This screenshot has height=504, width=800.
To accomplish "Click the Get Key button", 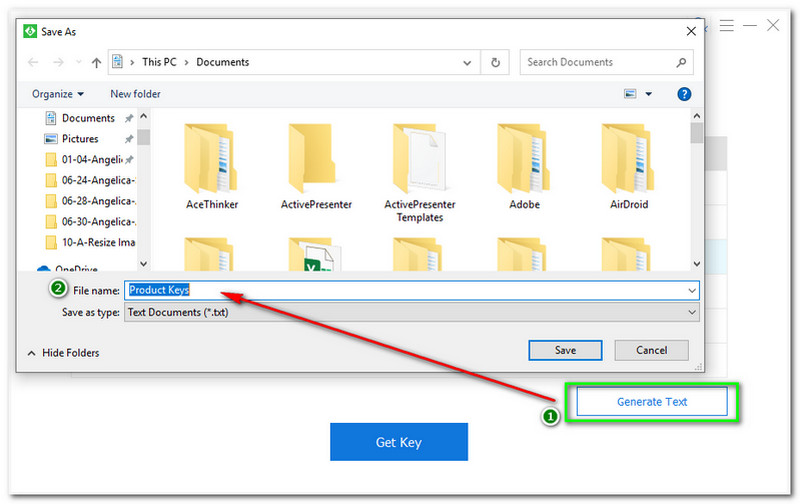I will tap(398, 441).
